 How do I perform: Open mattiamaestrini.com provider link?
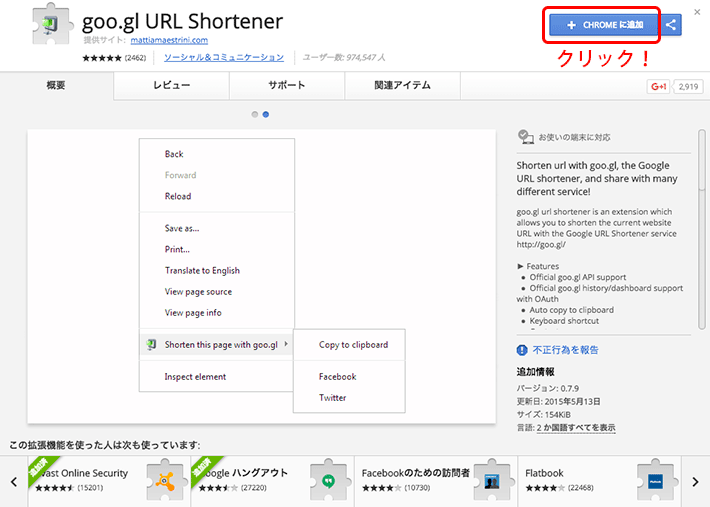point(169,40)
